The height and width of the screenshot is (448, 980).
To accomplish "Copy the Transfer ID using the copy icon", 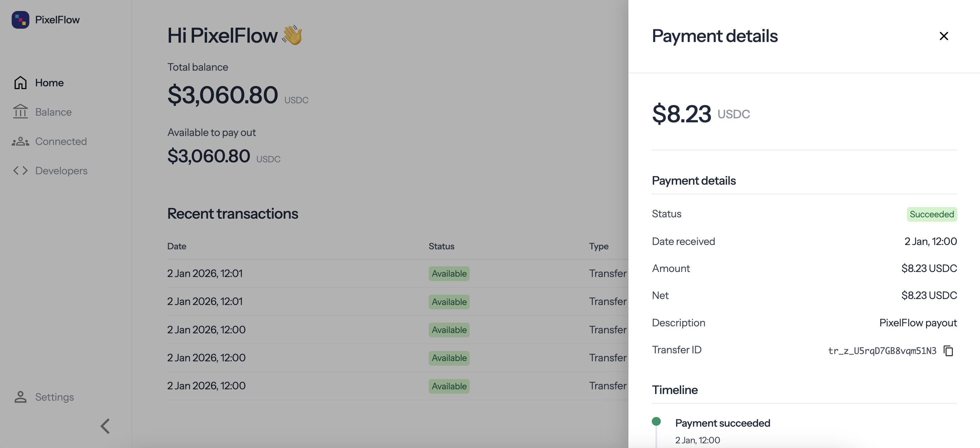I will (949, 351).
